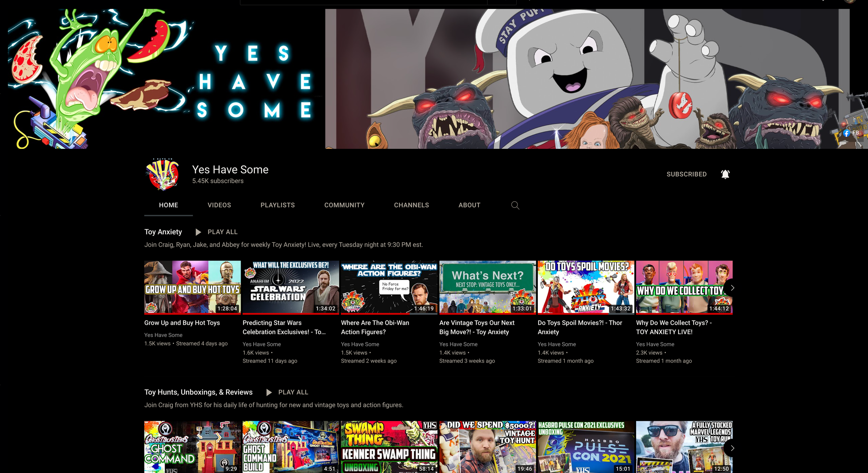Screen dimensions: 868x473
Task: Click title Where Are The Obi-Wan Action Figures?
Action: pos(375,328)
